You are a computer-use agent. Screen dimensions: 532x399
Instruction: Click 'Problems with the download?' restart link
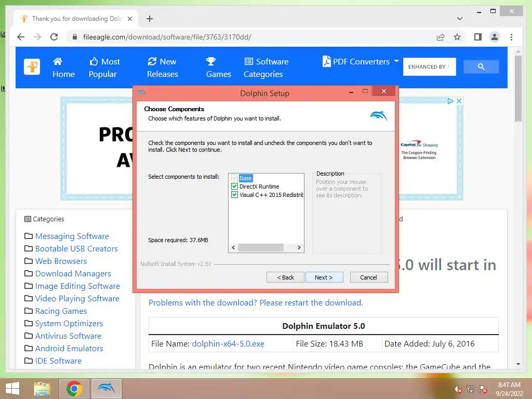pos(256,303)
